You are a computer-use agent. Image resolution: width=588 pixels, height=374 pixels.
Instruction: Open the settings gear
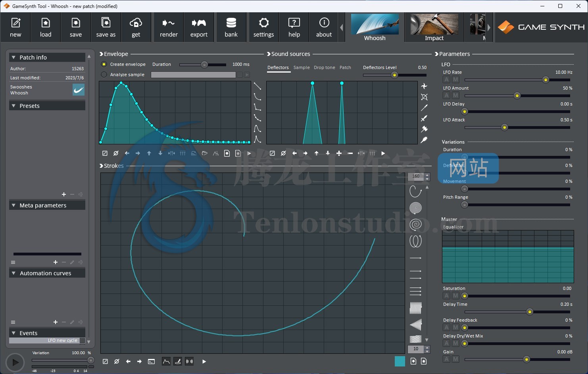point(264,27)
